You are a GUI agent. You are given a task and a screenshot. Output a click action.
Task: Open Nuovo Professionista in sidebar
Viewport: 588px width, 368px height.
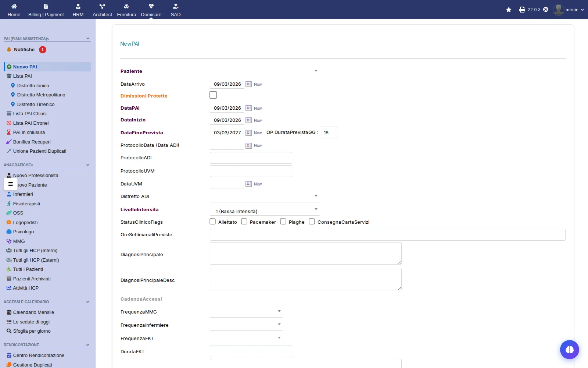coord(36,176)
